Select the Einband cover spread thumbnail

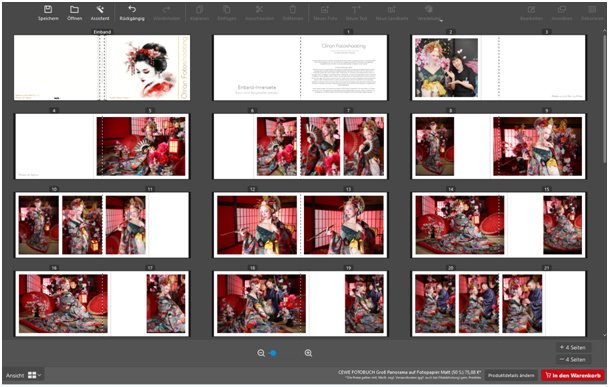point(102,68)
